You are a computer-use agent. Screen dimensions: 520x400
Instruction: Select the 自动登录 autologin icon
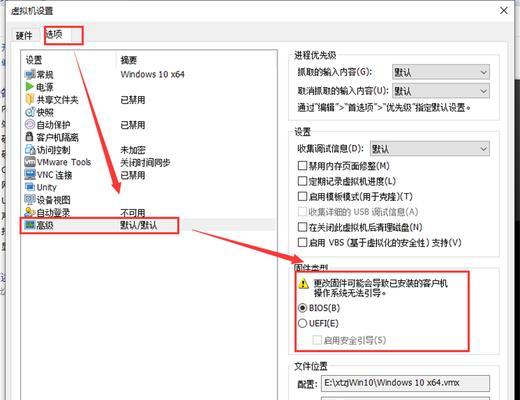(30, 212)
